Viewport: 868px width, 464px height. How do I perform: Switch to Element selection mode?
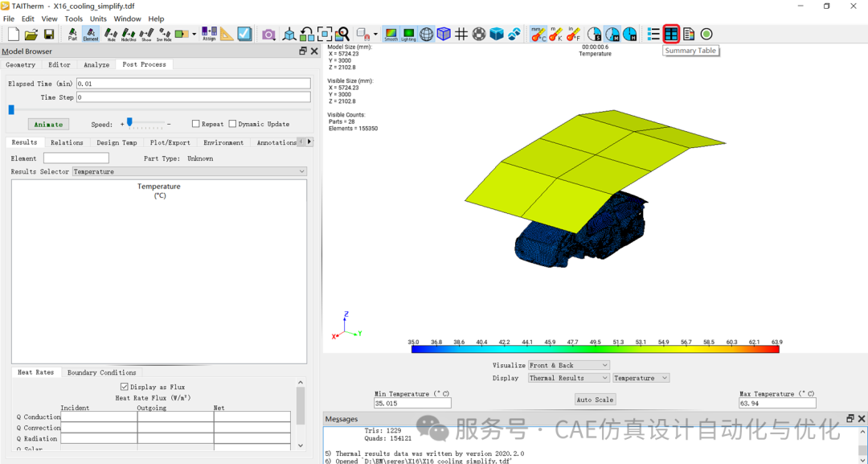tap(91, 35)
